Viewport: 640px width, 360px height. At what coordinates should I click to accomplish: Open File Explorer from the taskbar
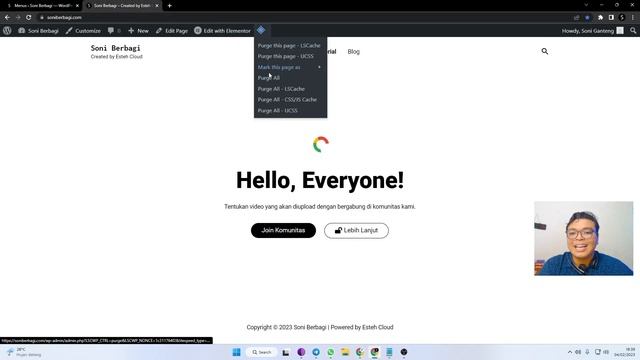tap(345, 352)
